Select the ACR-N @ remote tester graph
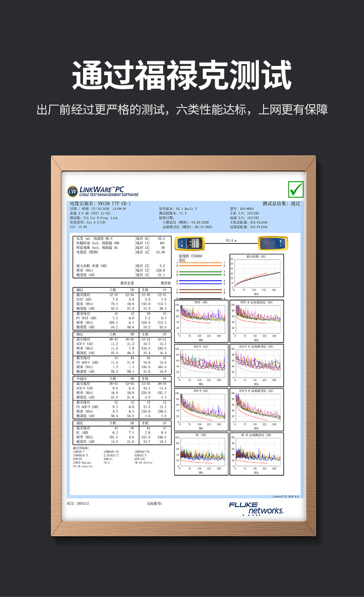Image resolution: width=364 pixels, height=597 pixels. point(256,408)
